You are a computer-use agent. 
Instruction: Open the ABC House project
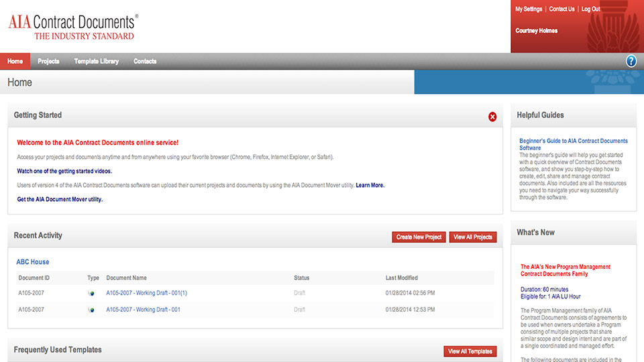point(33,262)
